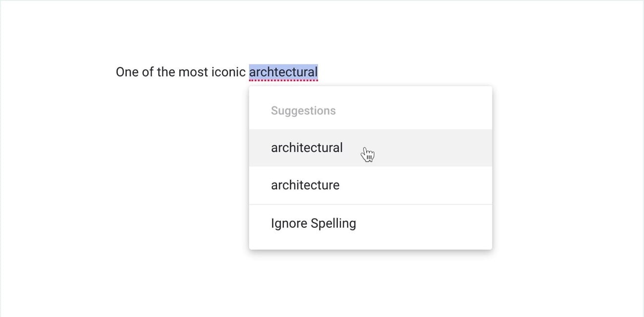Click the divider between the two suggestions
Viewport: 644px width, 317px height.
(x=371, y=166)
